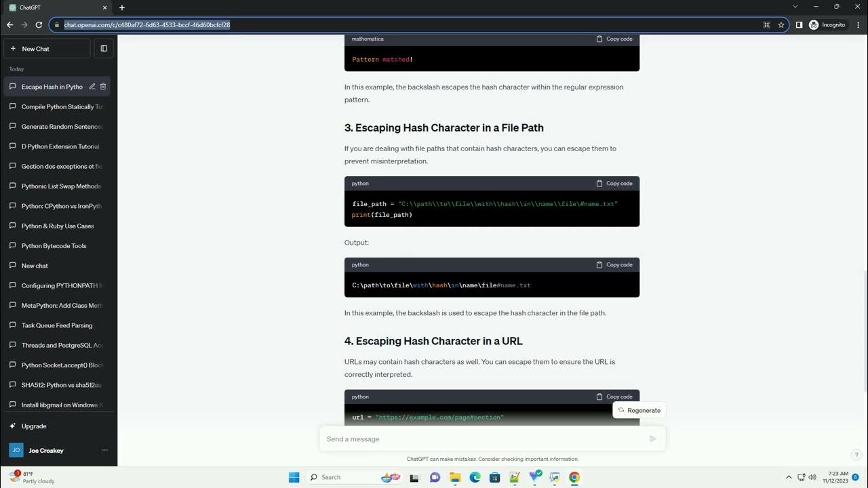Open the Install libgmail on Windows chat

tap(58, 405)
